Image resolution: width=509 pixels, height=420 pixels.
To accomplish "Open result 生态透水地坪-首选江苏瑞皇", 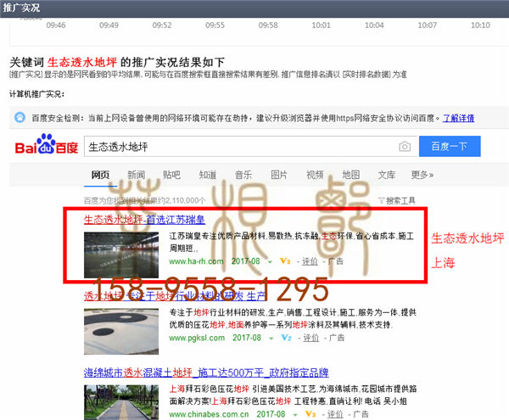I will (144, 220).
